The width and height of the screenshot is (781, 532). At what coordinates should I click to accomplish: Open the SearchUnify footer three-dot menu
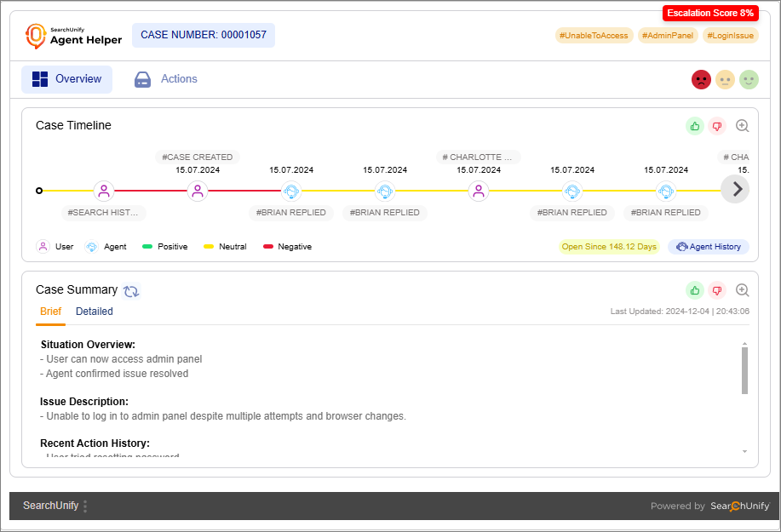(85, 506)
